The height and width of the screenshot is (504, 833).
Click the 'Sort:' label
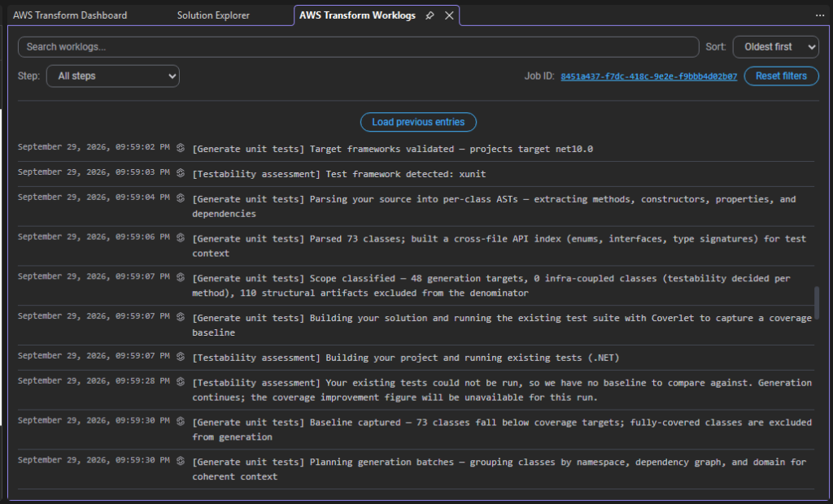point(716,46)
